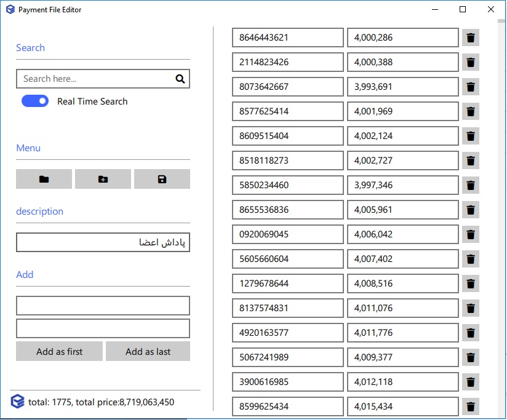Click the description text field
The width and height of the screenshot is (507, 420).
(x=103, y=242)
